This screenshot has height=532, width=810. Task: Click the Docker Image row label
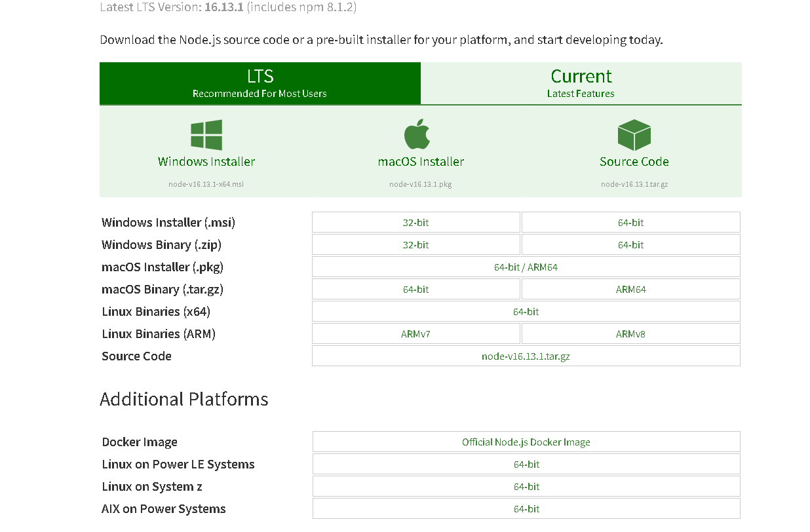[140, 442]
